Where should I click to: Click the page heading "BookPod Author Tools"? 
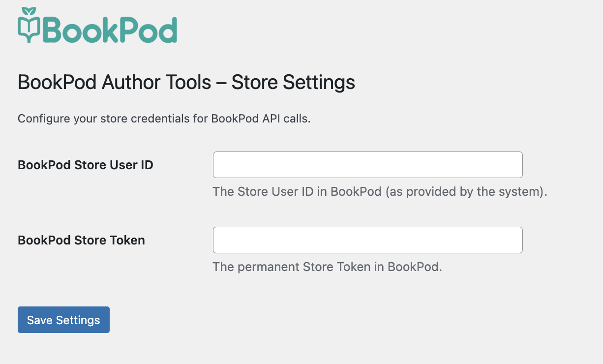pos(114,82)
